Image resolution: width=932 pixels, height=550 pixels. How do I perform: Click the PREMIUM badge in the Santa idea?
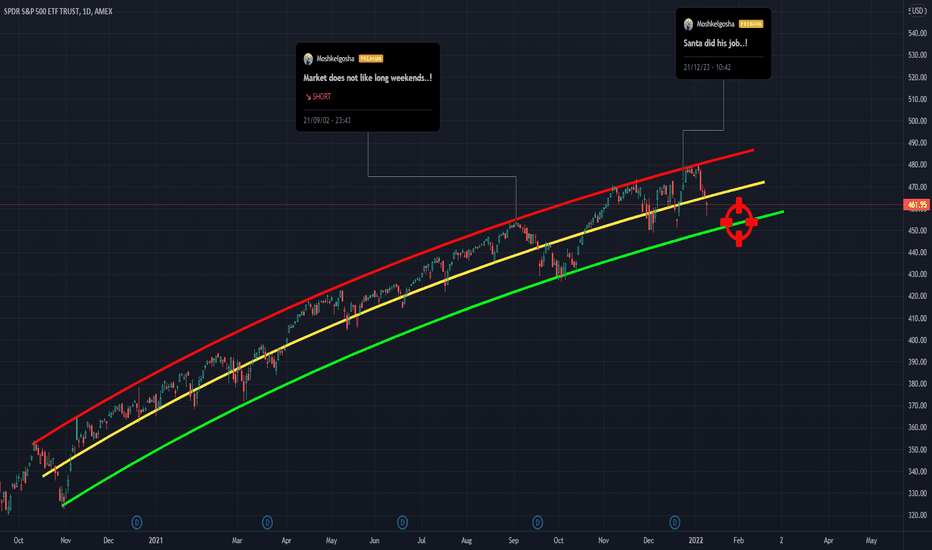(751, 24)
